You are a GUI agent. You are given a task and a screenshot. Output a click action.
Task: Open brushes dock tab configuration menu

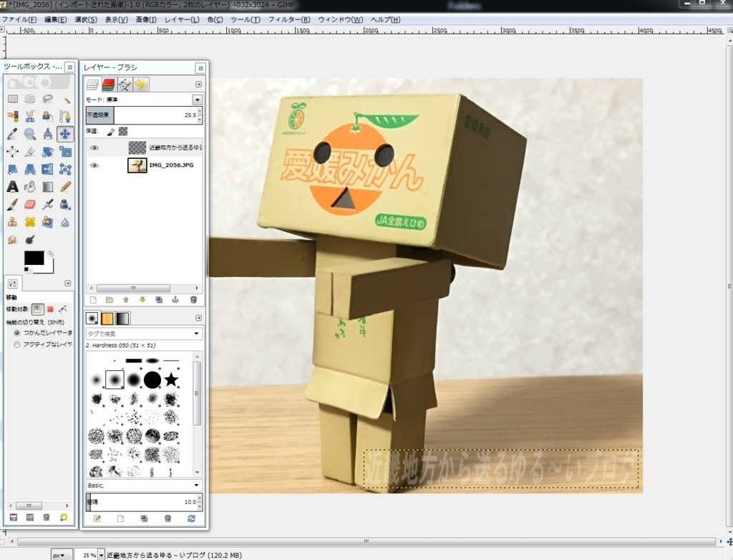[x=198, y=318]
